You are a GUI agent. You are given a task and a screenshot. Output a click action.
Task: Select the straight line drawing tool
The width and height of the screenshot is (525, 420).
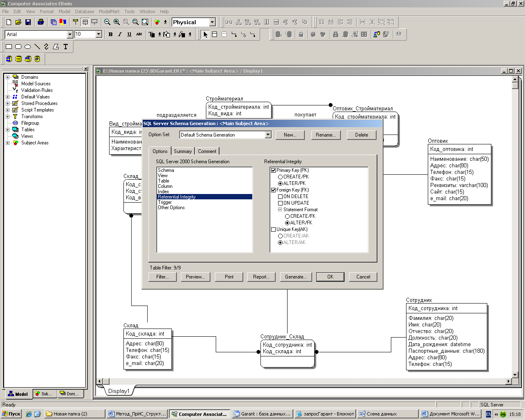click(37, 47)
